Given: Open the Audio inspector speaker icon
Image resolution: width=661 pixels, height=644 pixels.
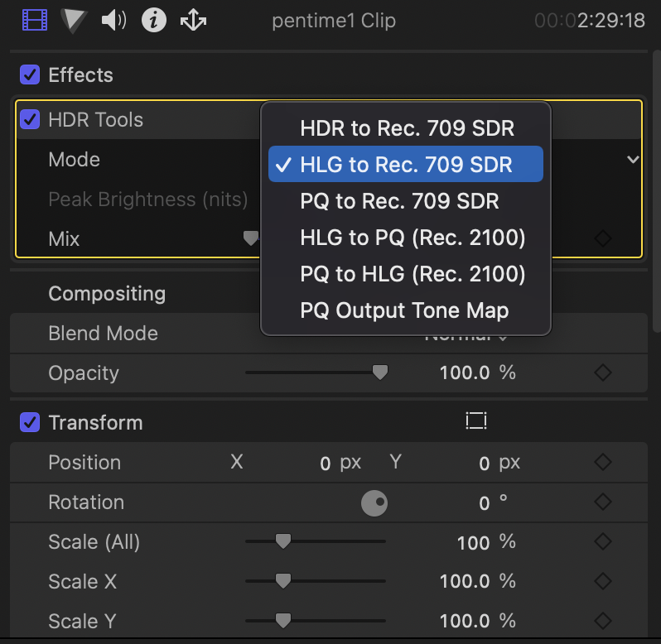Looking at the screenshot, I should pos(113,20).
